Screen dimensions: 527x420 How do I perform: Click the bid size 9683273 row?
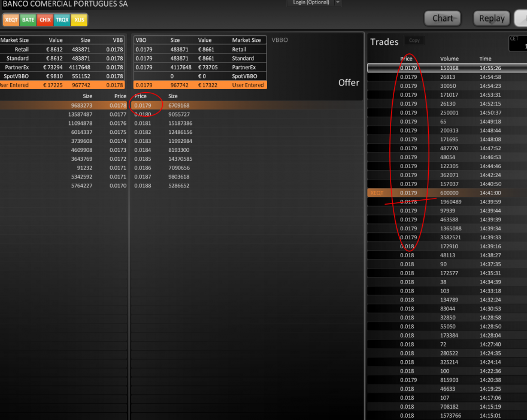(x=63, y=105)
